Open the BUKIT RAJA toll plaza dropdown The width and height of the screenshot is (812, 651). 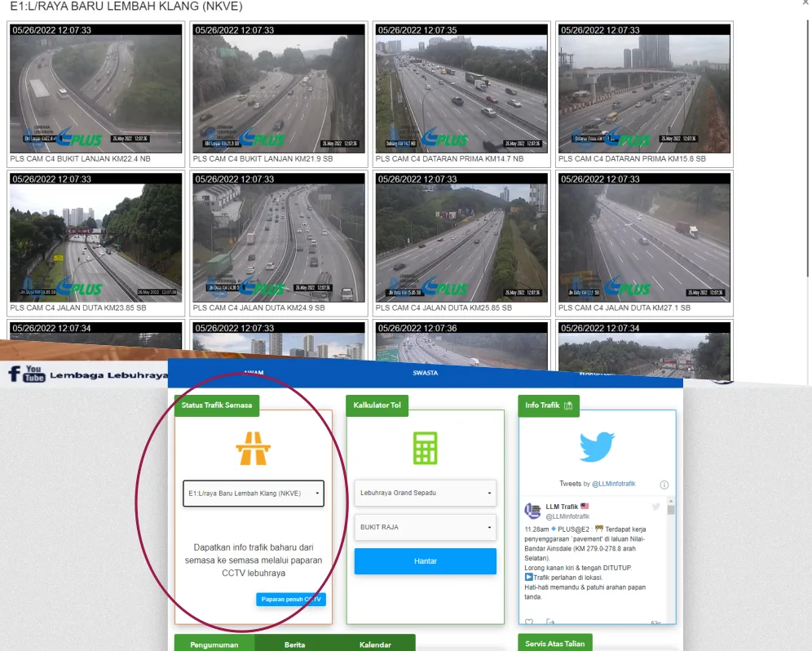pos(425,527)
